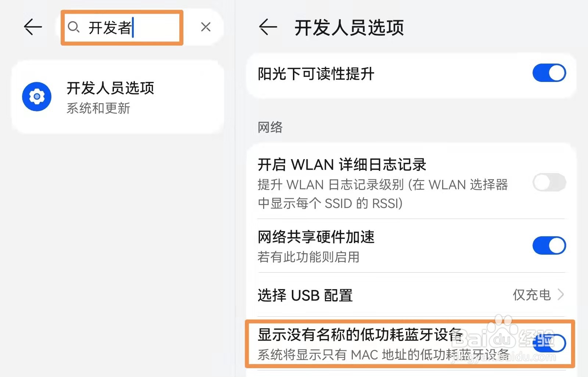The image size is (588, 377).
Task: Toggle 显示没有名称的低功耗蓝牙设备 switch
Action: click(549, 343)
